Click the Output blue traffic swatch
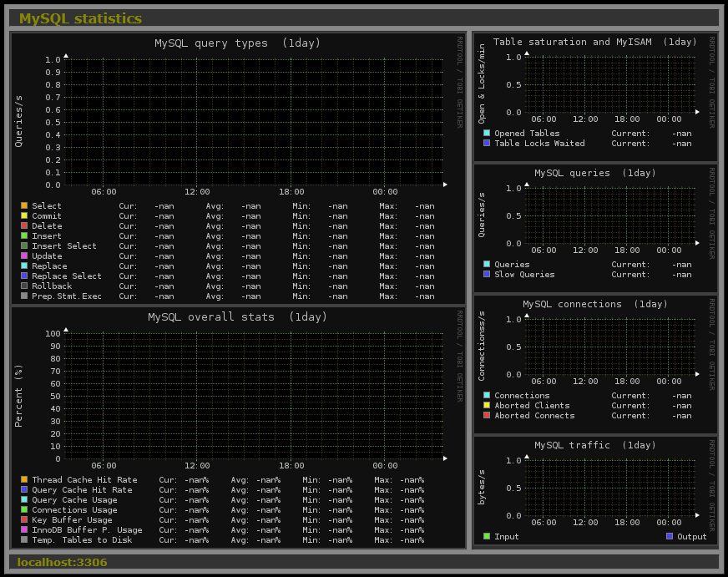 [670, 536]
